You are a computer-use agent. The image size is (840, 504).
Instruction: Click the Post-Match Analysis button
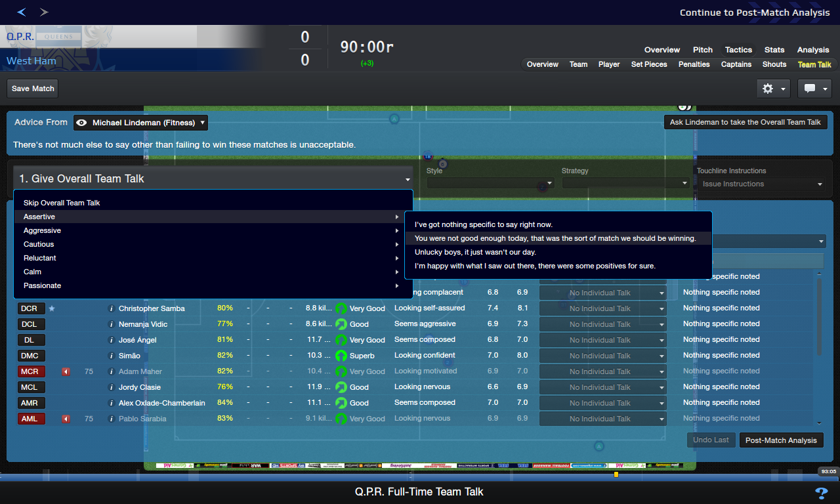coord(781,440)
